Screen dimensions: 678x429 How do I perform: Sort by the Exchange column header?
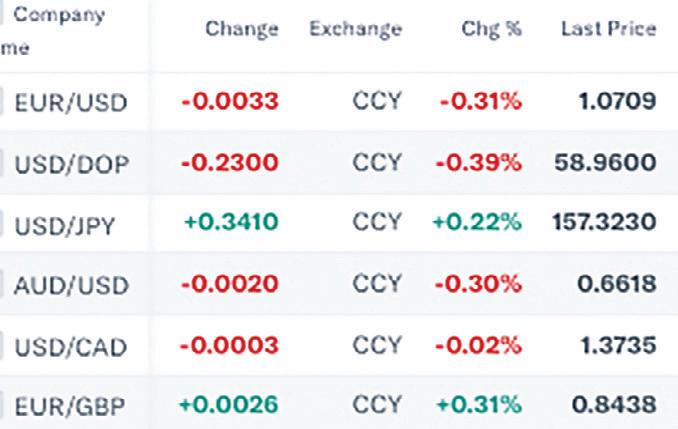355,29
